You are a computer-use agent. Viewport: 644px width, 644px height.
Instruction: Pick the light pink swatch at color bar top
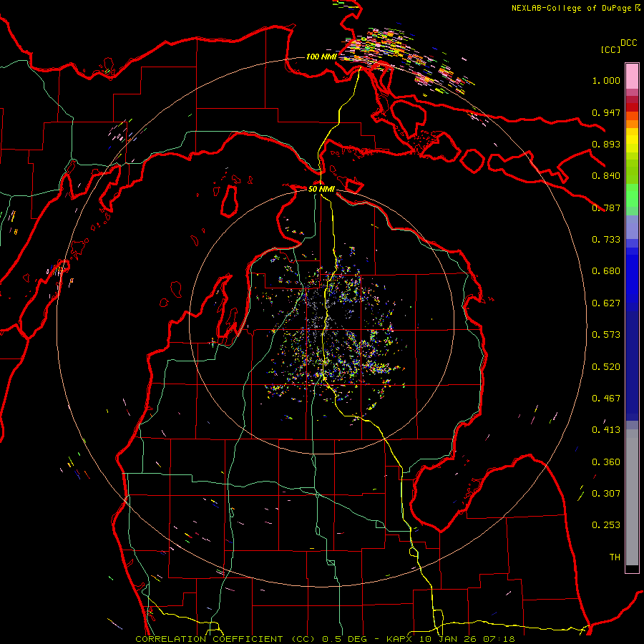tap(632, 77)
